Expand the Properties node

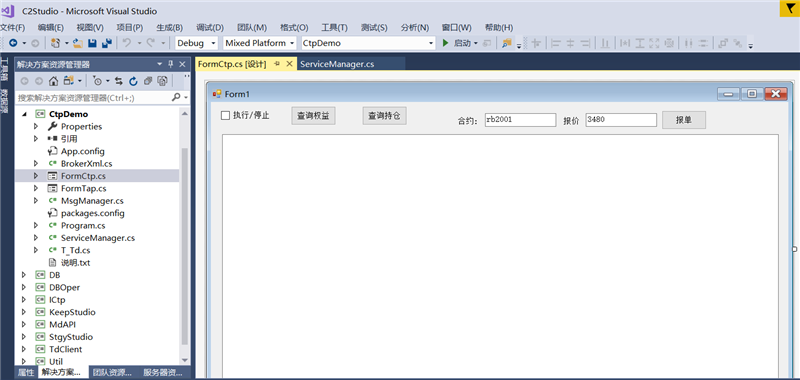[36, 126]
